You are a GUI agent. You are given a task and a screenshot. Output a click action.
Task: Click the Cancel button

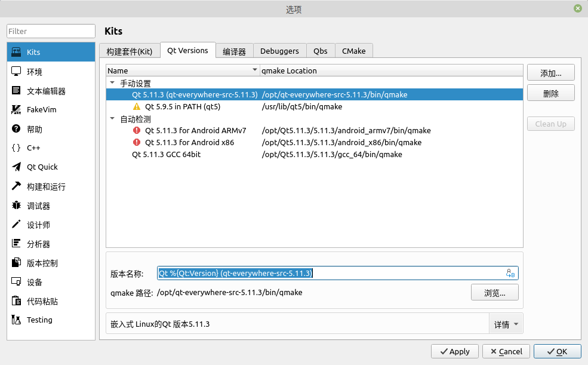click(x=506, y=351)
